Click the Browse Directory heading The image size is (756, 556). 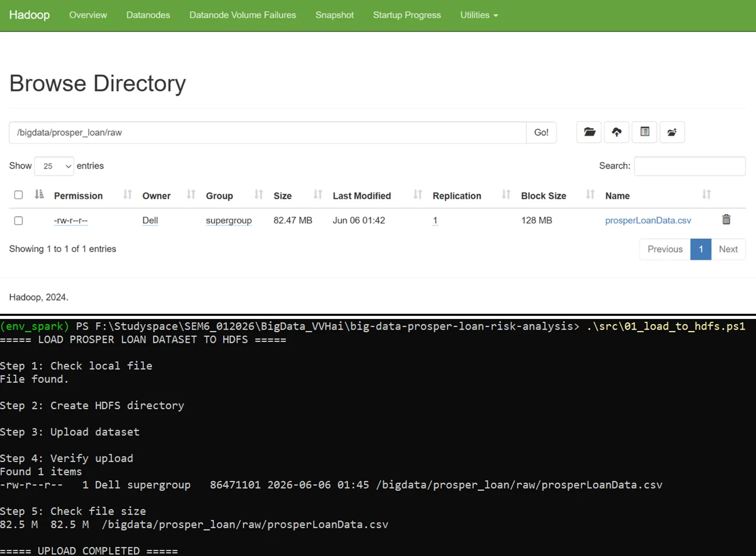click(98, 83)
